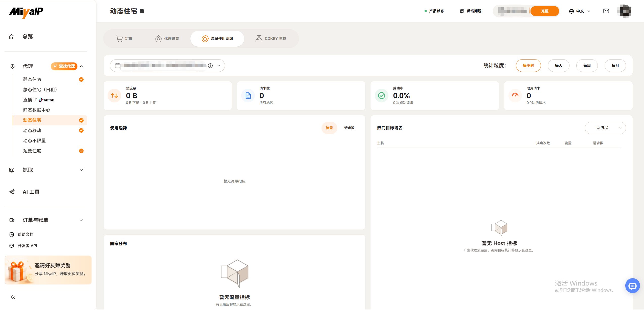Expand the date range picker arrow
This screenshot has height=310, width=644.
point(219,66)
